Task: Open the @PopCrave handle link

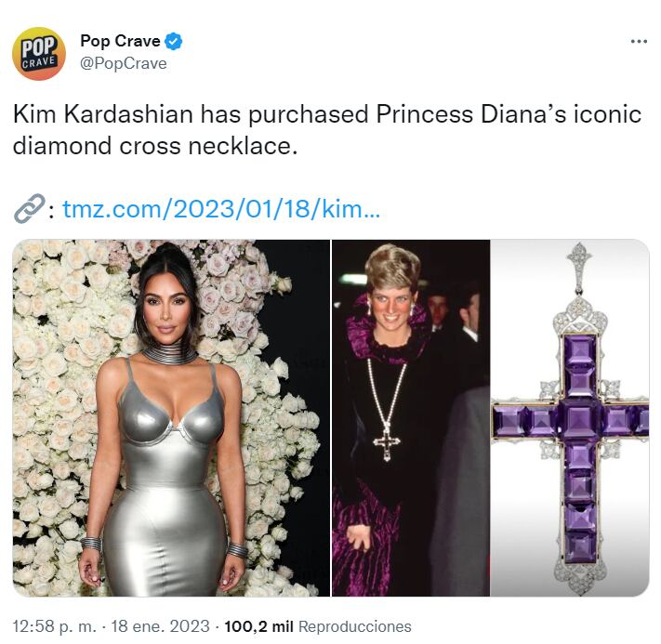Action: click(124, 63)
